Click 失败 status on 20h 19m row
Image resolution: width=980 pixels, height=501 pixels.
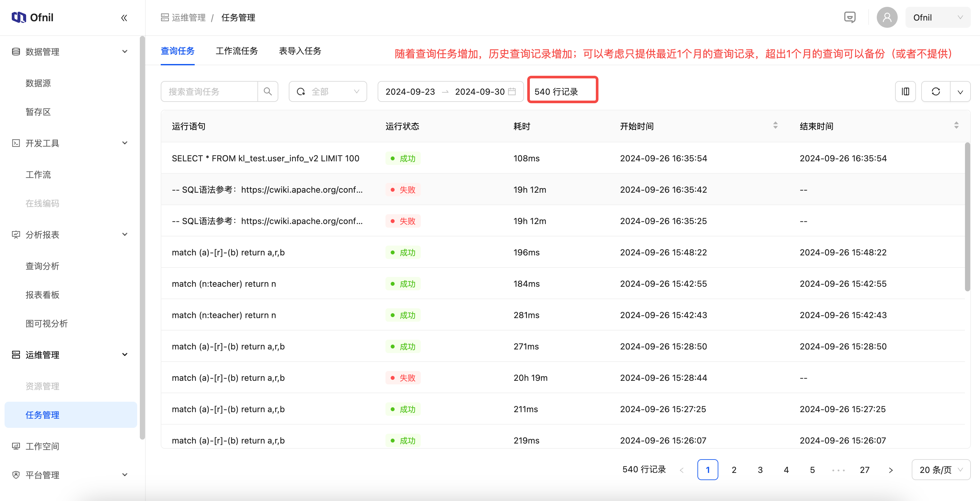pos(403,378)
